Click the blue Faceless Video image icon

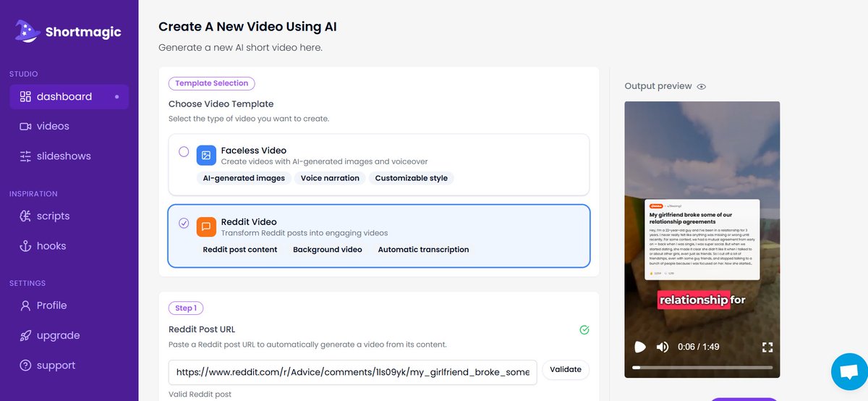206,156
